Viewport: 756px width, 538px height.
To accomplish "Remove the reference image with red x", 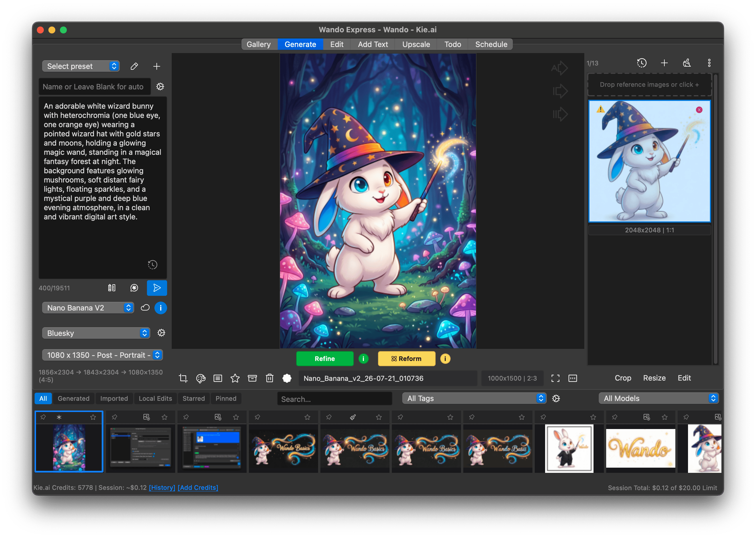I will [699, 110].
